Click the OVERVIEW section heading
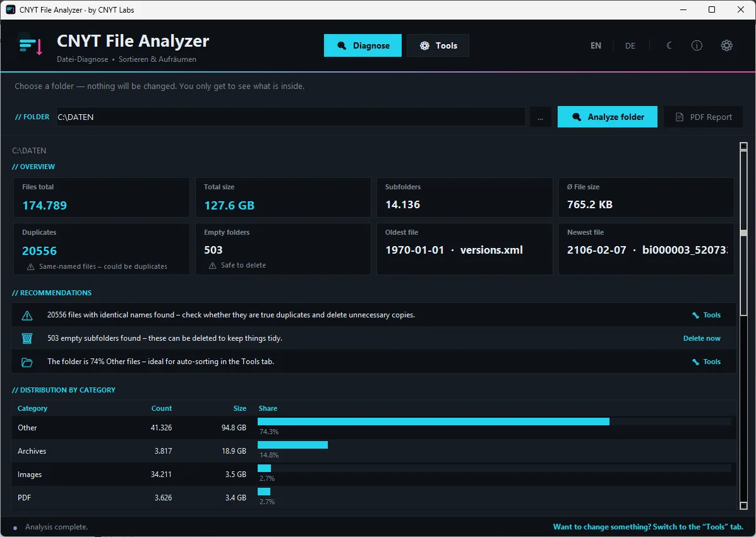 (33, 167)
